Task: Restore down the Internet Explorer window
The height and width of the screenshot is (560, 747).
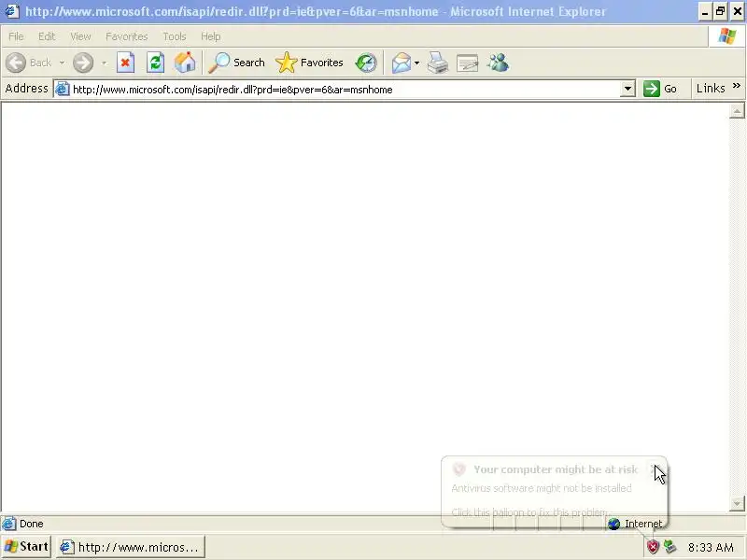Action: click(x=720, y=11)
